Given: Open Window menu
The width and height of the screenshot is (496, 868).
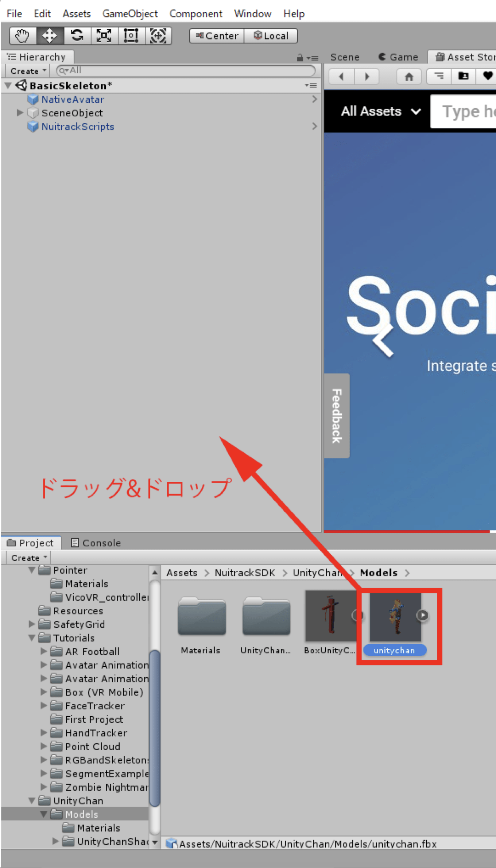Looking at the screenshot, I should [253, 14].
